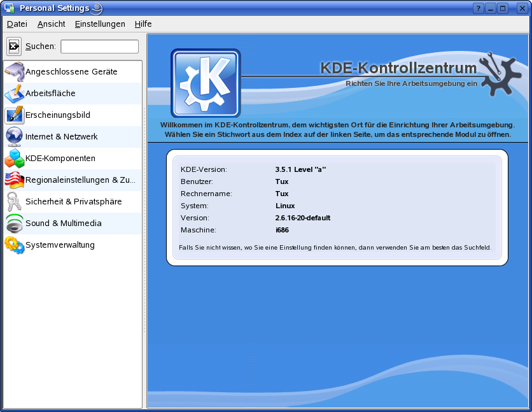Click the Rechnername value Tux
This screenshot has width=532, height=412.
282,194
